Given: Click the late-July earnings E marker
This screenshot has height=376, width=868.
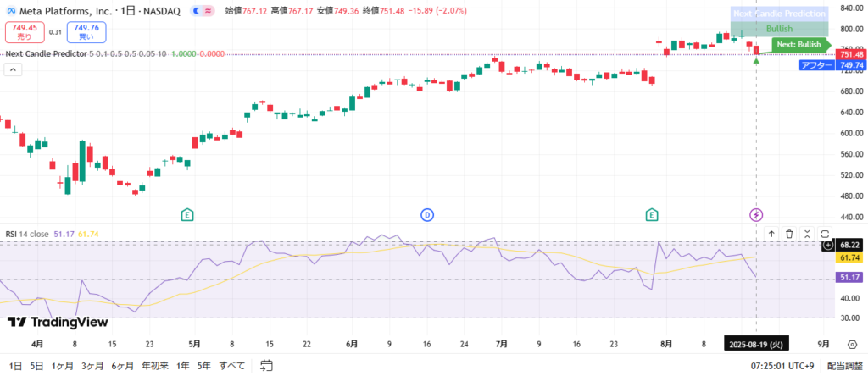Looking at the screenshot, I should coord(652,214).
